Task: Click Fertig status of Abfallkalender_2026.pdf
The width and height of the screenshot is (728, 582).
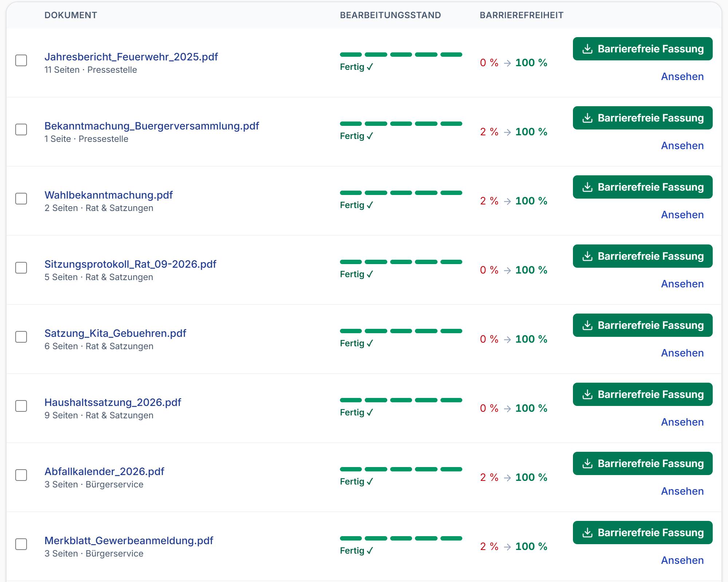Action: pos(357,482)
